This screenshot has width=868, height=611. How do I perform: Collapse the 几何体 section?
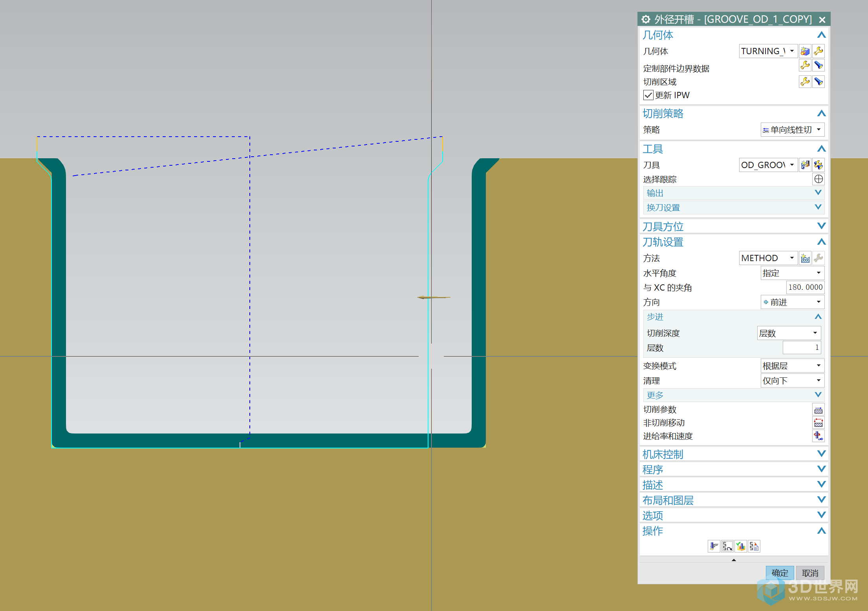[x=821, y=35]
